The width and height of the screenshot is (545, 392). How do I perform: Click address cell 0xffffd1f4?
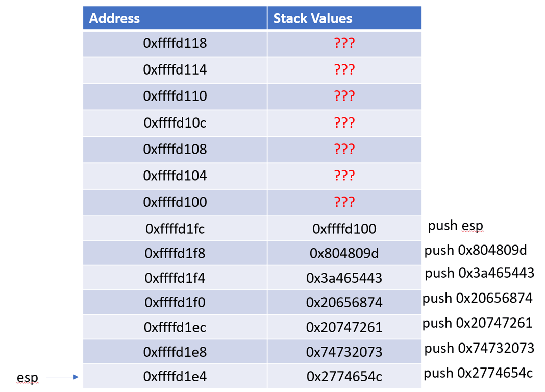coord(175,278)
